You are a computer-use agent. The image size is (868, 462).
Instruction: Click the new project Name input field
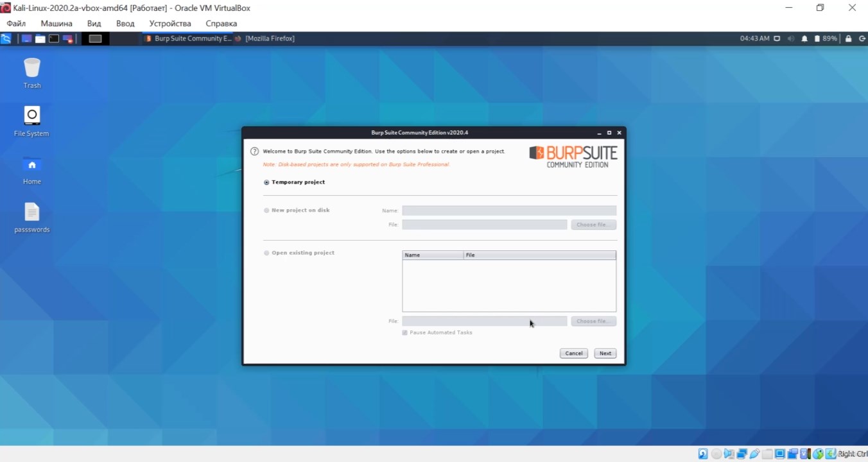pos(509,210)
